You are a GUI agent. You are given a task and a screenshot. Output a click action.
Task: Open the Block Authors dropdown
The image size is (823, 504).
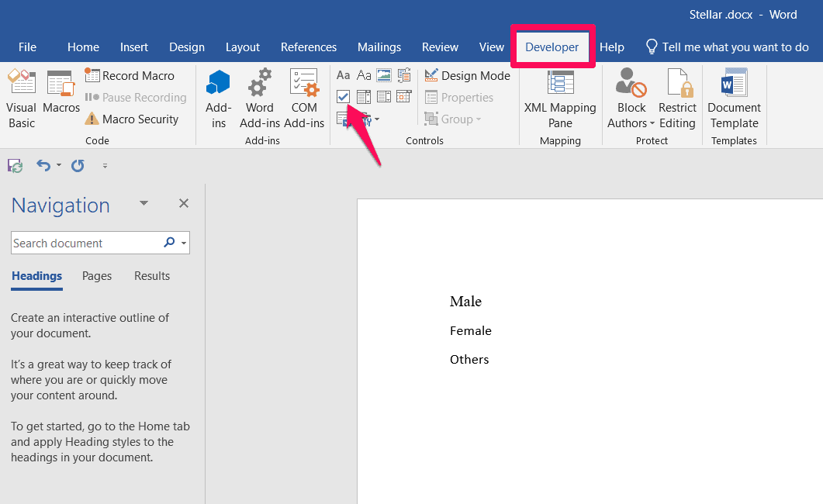tap(630, 99)
